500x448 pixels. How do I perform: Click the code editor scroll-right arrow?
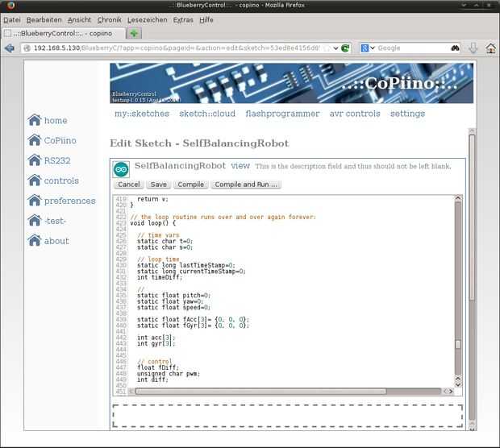coord(451,392)
